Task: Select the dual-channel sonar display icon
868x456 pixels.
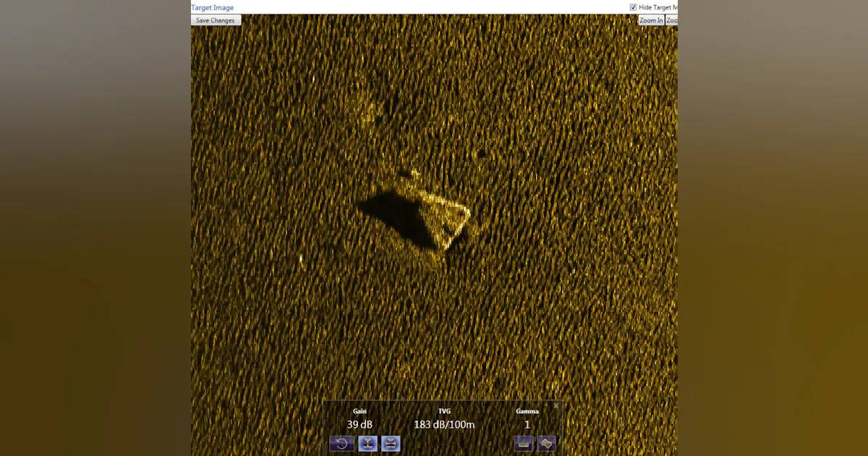Action: pyautogui.click(x=391, y=444)
